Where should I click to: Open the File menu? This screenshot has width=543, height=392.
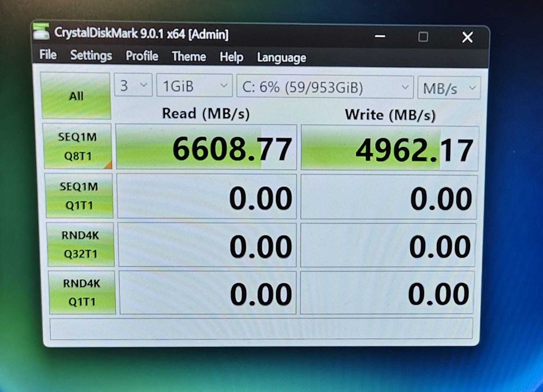coord(48,54)
